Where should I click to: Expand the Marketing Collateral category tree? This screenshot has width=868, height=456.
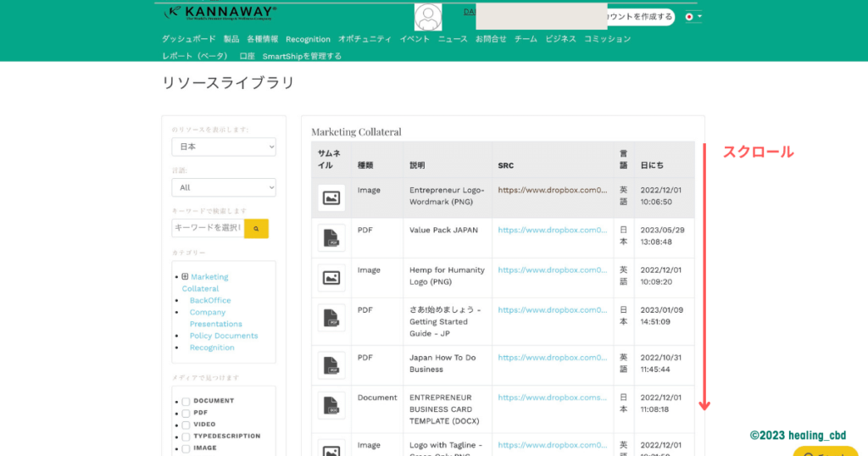(185, 276)
